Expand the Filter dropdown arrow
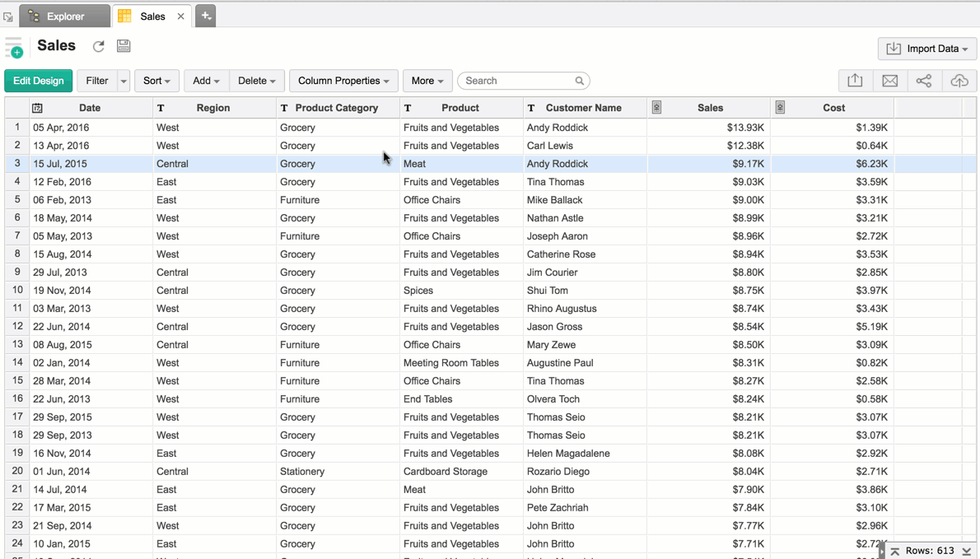The width and height of the screenshot is (980, 559). pos(124,81)
